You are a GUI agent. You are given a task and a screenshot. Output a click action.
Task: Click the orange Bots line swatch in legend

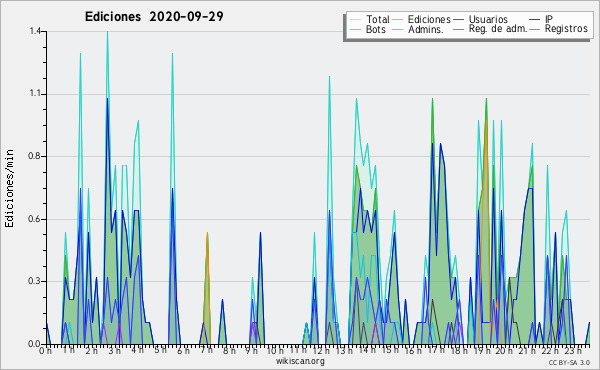click(355, 29)
